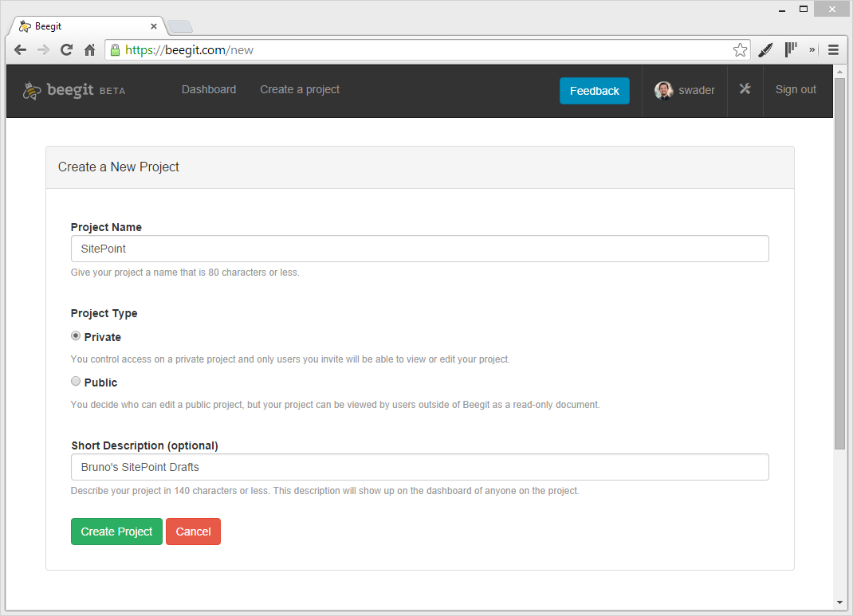Viewport: 853px width, 616px height.
Task: Cancel project creation with red button
Action: (x=193, y=532)
